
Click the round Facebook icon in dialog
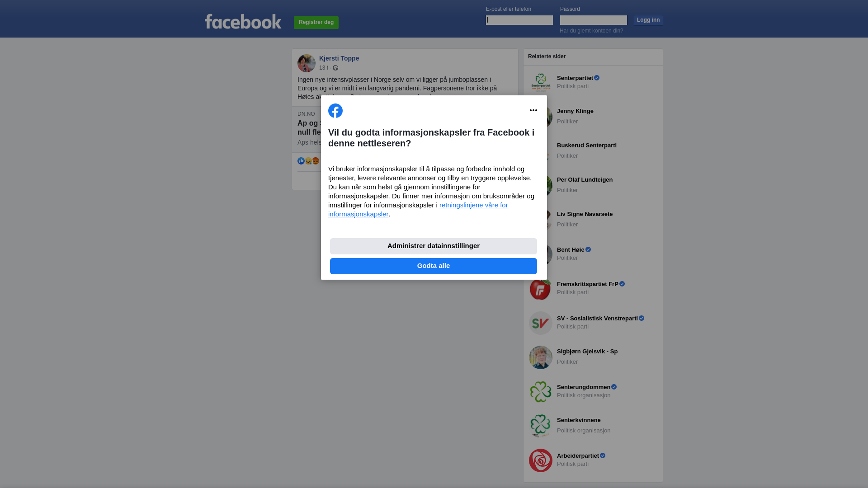pyautogui.click(x=335, y=111)
